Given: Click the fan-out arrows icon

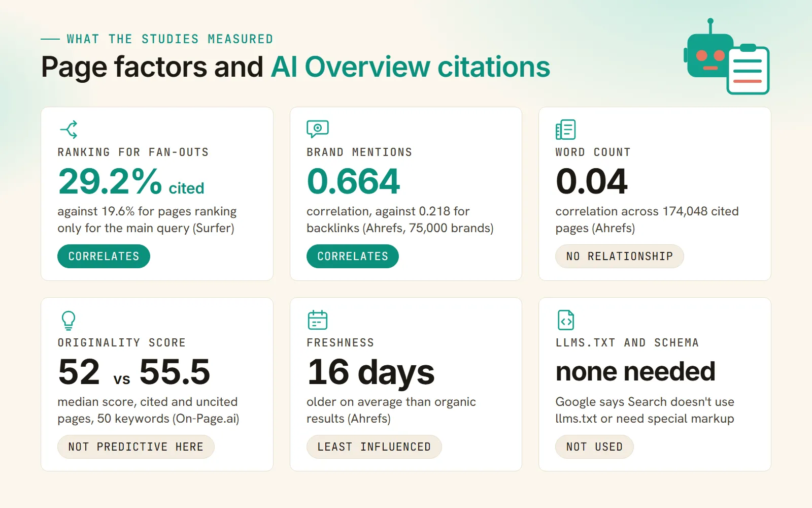Looking at the screenshot, I should (x=69, y=130).
